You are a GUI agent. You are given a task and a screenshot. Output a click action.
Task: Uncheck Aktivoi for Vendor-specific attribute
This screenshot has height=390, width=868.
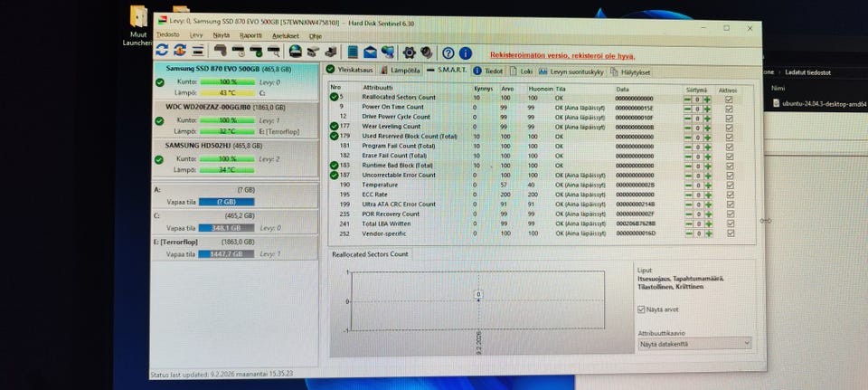coord(731,233)
